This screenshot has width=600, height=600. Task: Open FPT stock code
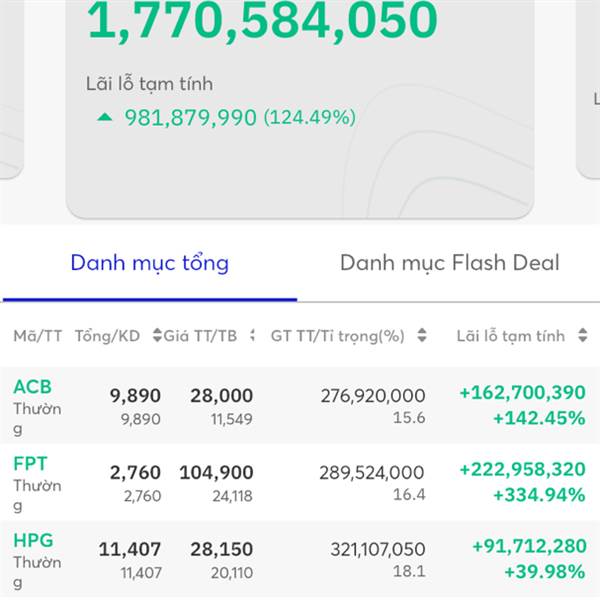point(30,463)
